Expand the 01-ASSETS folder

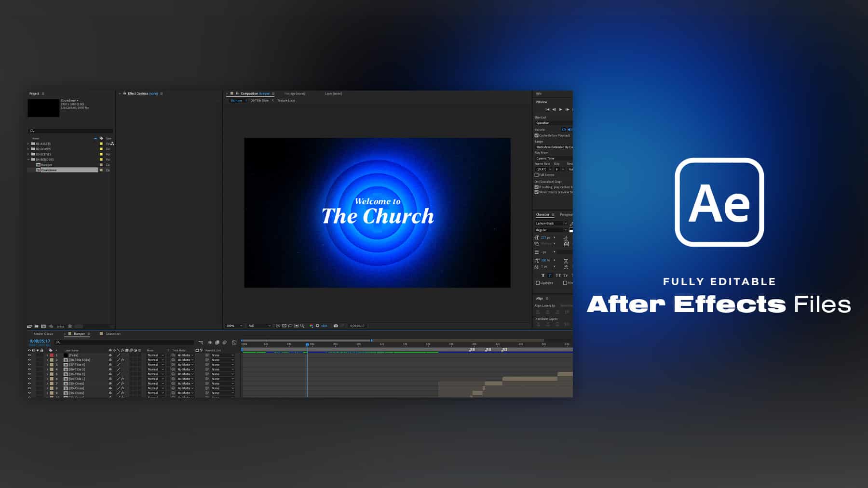click(28, 144)
